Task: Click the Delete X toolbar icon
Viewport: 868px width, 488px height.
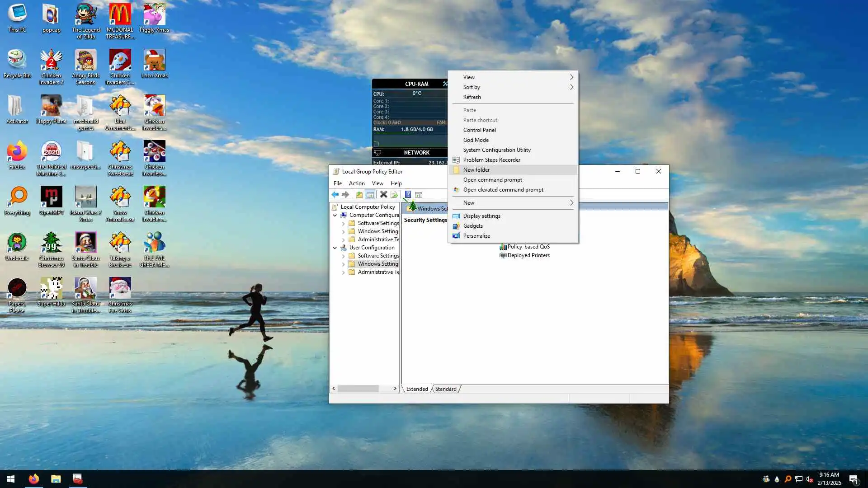Action: (383, 195)
